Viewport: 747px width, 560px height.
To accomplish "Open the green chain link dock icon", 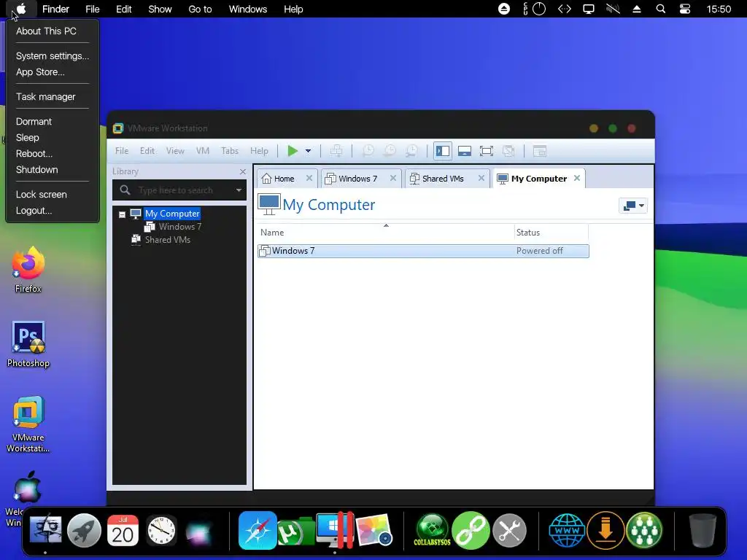I will pos(471,530).
